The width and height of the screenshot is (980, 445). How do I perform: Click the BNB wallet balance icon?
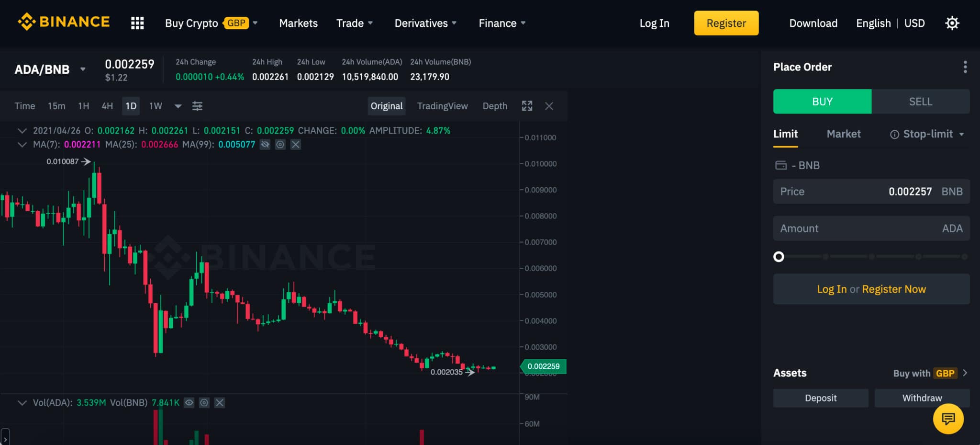pyautogui.click(x=781, y=165)
